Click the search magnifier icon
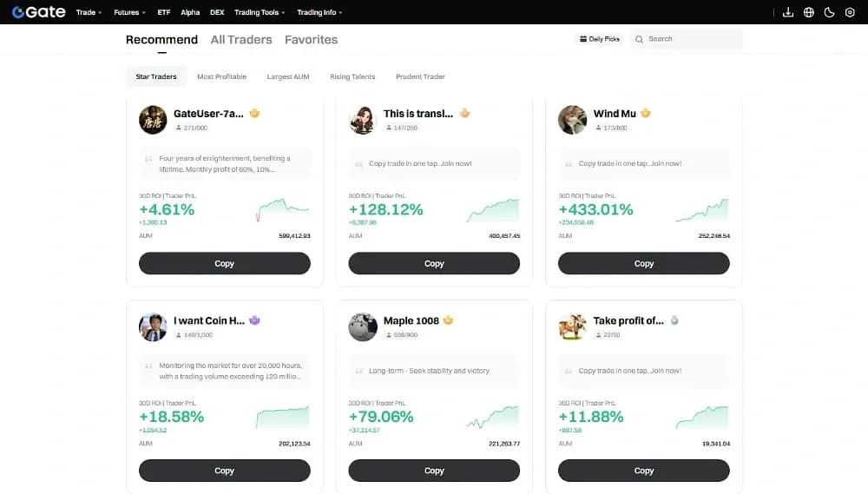 coord(640,39)
